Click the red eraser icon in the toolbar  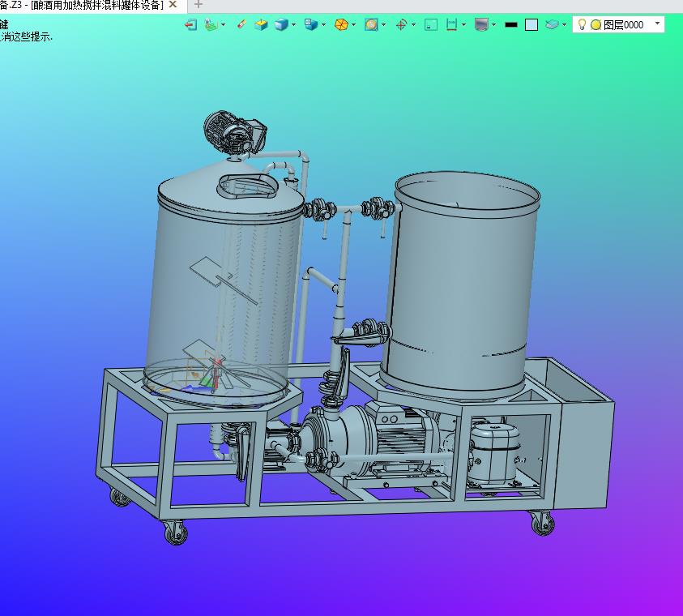(x=241, y=24)
